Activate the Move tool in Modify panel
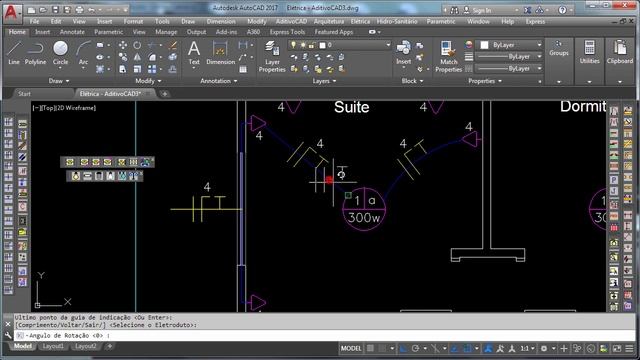Viewport: 640px width, 360px height. click(x=122, y=45)
